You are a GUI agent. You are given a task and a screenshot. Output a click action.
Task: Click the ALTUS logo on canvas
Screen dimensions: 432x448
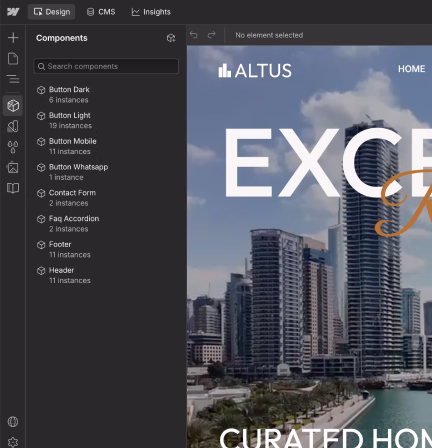coord(255,71)
